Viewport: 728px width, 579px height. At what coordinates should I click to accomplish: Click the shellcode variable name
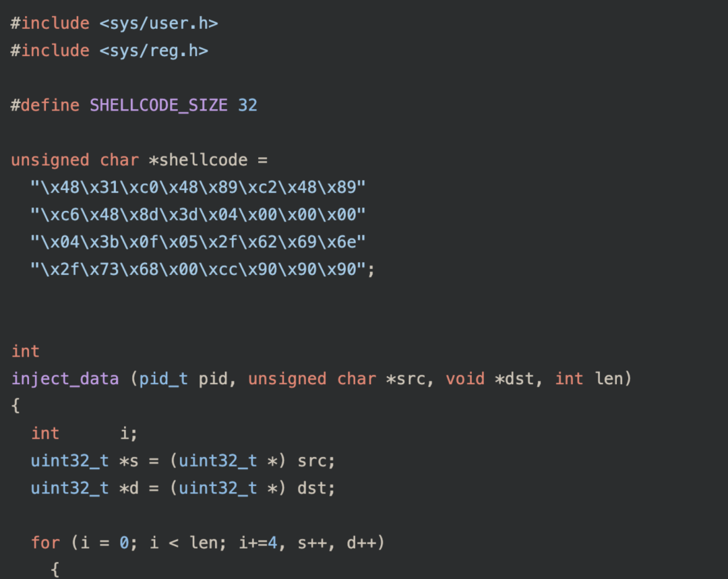pyautogui.click(x=204, y=160)
